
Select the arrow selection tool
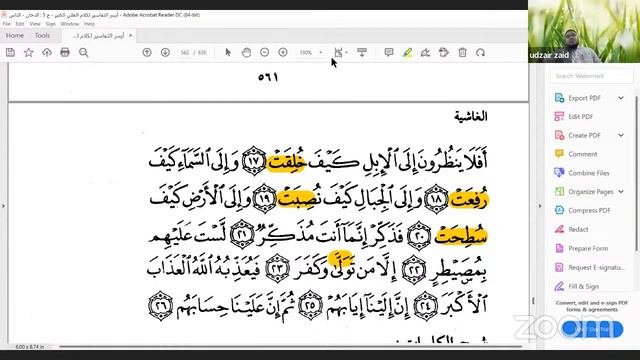coord(228,52)
